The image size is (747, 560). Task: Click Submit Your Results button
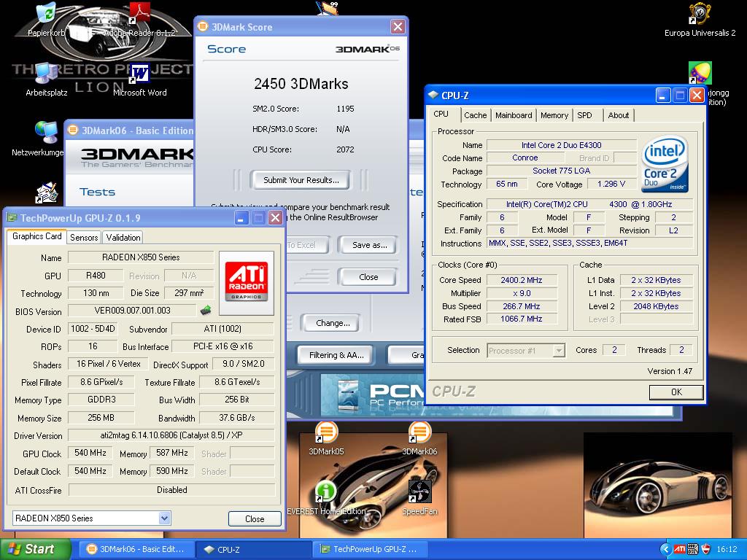(x=301, y=180)
